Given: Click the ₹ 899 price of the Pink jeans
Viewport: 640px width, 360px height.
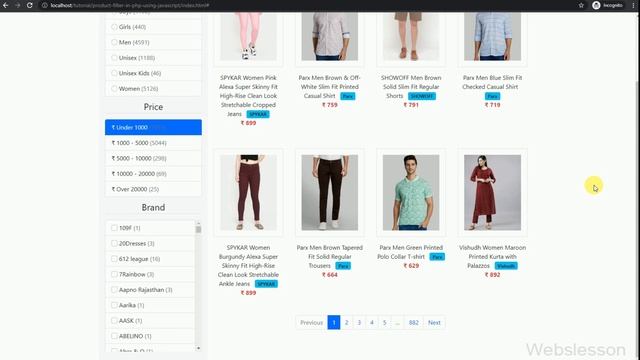Looking at the screenshot, I should coord(248,123).
